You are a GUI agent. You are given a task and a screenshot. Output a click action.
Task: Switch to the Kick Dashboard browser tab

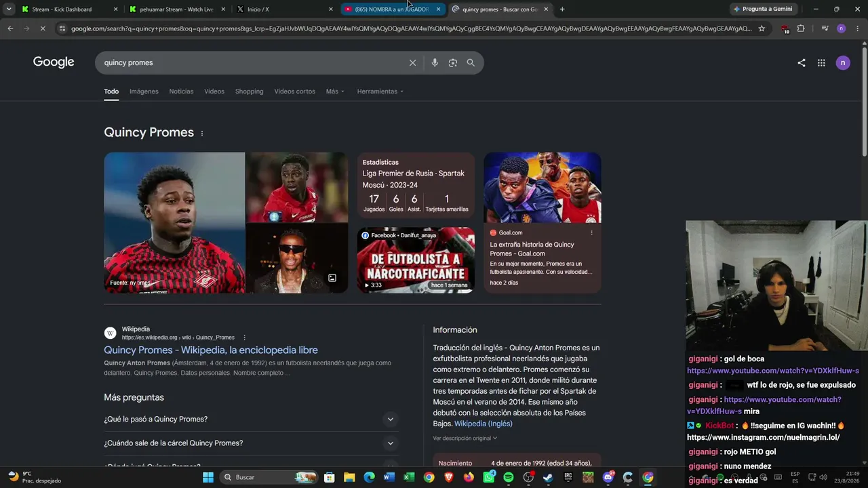69,9
